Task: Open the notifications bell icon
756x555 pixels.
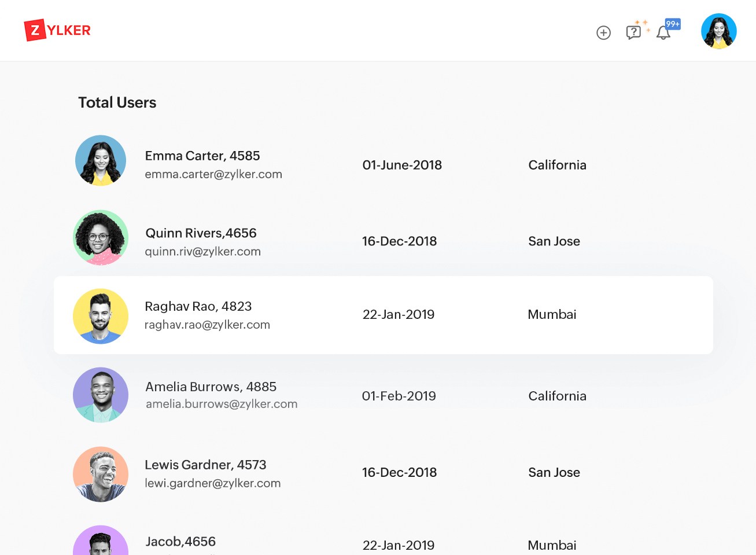Action: click(663, 33)
